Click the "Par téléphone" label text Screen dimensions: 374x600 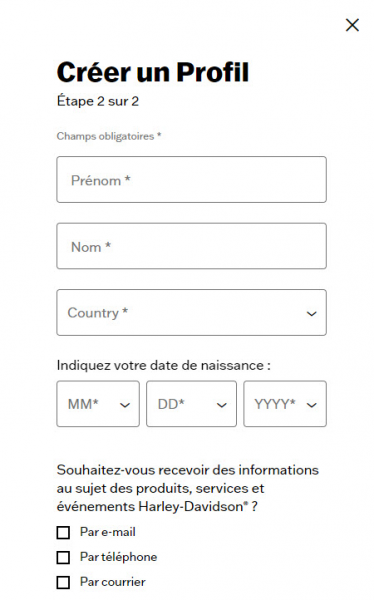pos(118,557)
